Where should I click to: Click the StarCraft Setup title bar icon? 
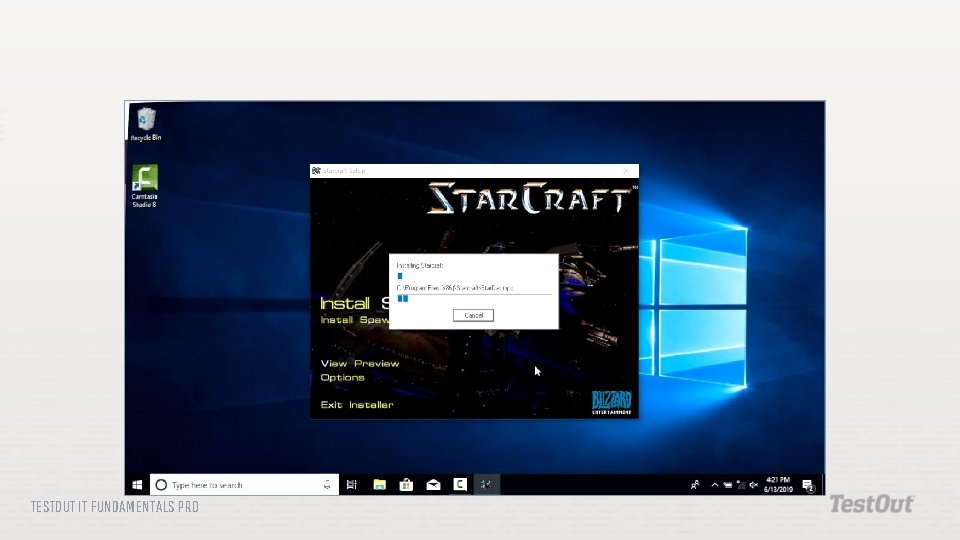pyautogui.click(x=316, y=171)
